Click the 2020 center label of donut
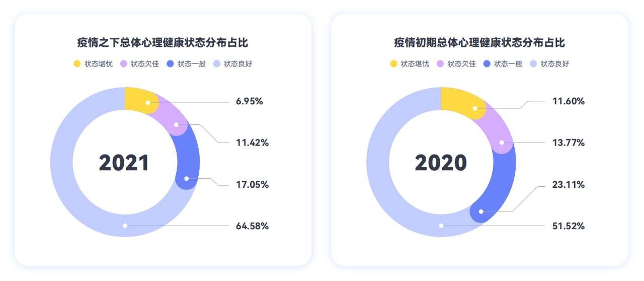 click(441, 163)
